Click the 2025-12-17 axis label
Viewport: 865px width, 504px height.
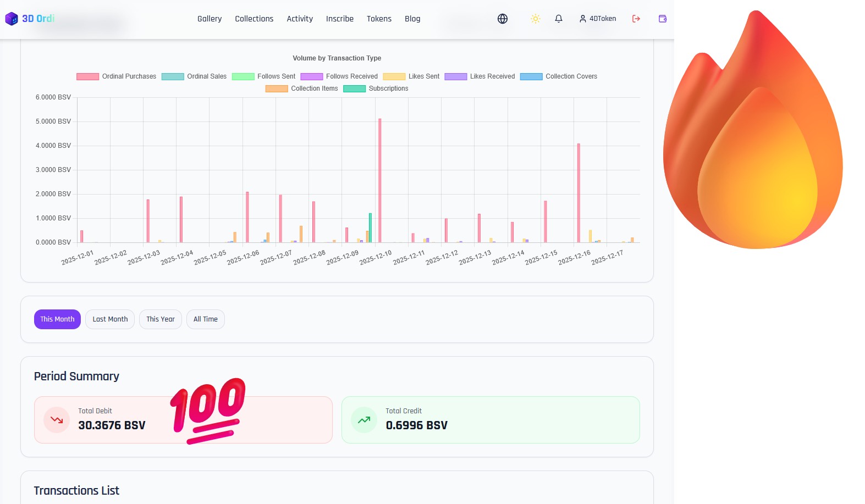pyautogui.click(x=607, y=258)
